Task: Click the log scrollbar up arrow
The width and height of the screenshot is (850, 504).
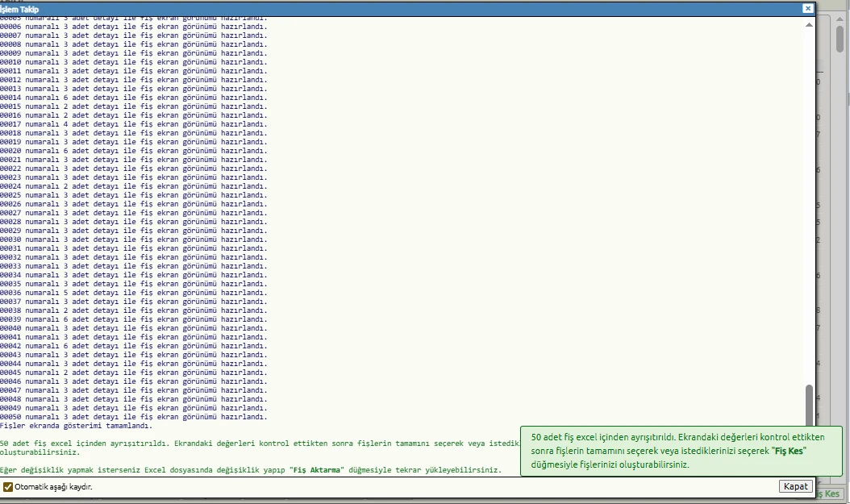Action: [809, 25]
